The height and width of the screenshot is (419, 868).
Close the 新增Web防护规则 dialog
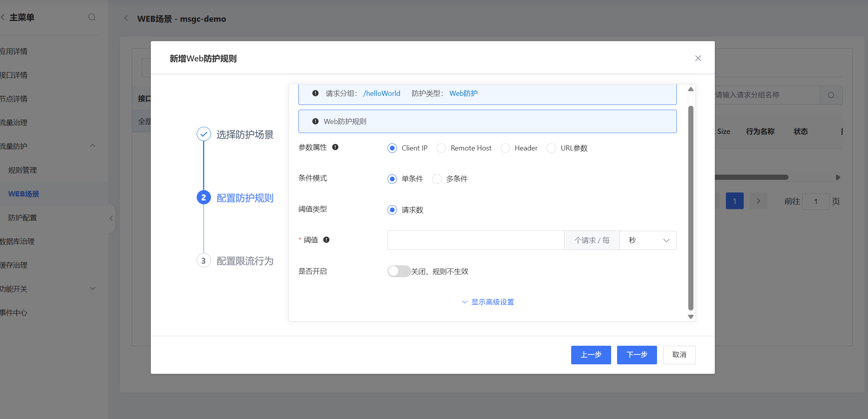pyautogui.click(x=698, y=58)
